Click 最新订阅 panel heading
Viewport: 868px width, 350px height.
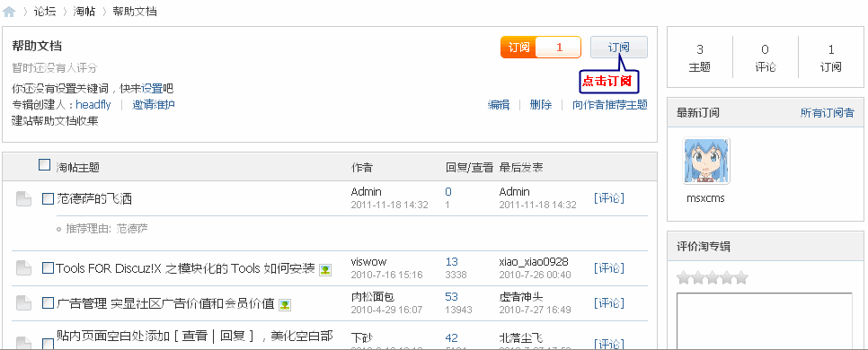pos(698,113)
